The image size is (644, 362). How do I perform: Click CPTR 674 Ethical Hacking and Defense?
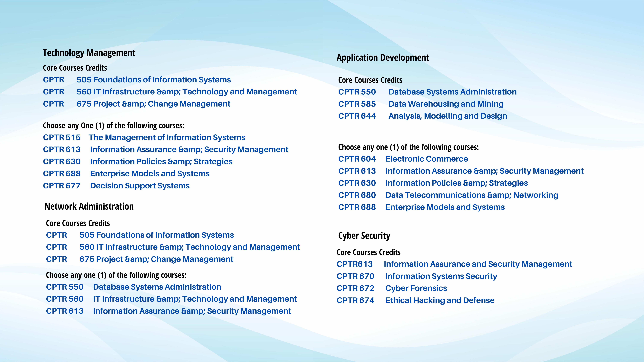pos(415,300)
